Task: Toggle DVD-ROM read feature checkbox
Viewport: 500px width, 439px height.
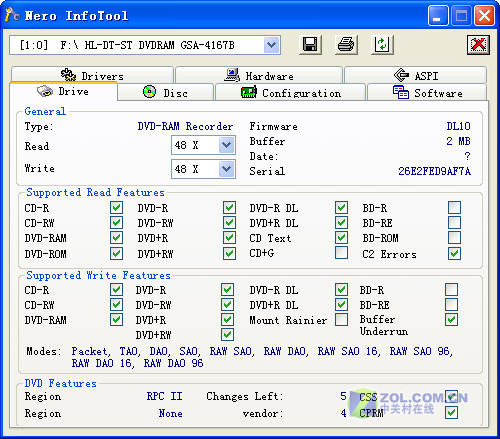Action: pyautogui.click(x=116, y=253)
